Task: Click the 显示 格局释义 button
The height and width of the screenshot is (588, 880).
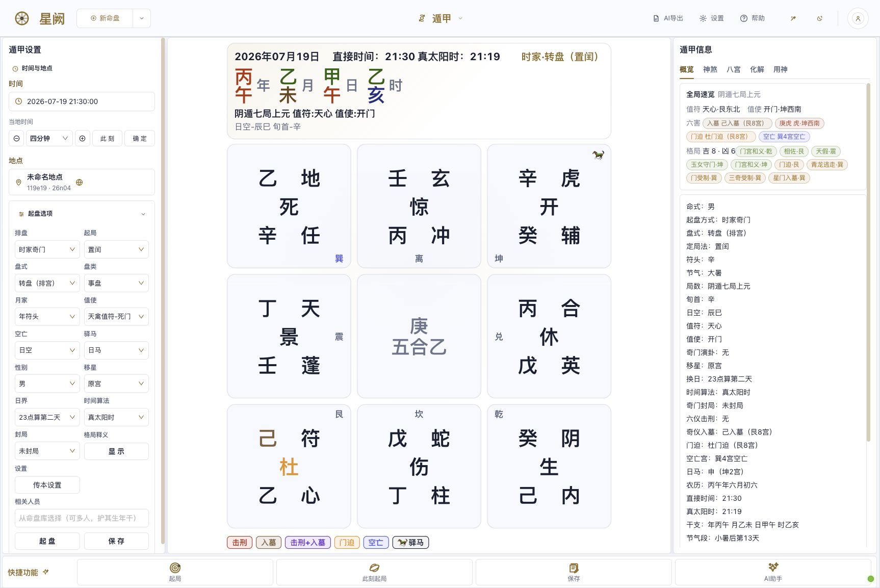Action: pyautogui.click(x=116, y=451)
